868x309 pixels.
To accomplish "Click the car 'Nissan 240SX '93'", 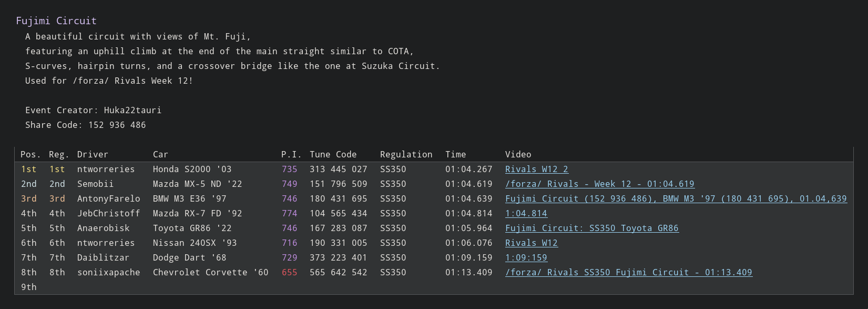I will [x=195, y=243].
